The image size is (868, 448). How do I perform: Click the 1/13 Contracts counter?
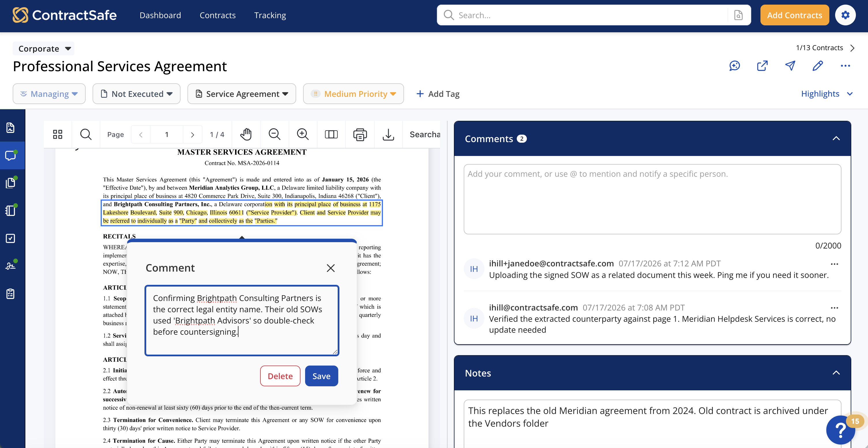pos(819,48)
